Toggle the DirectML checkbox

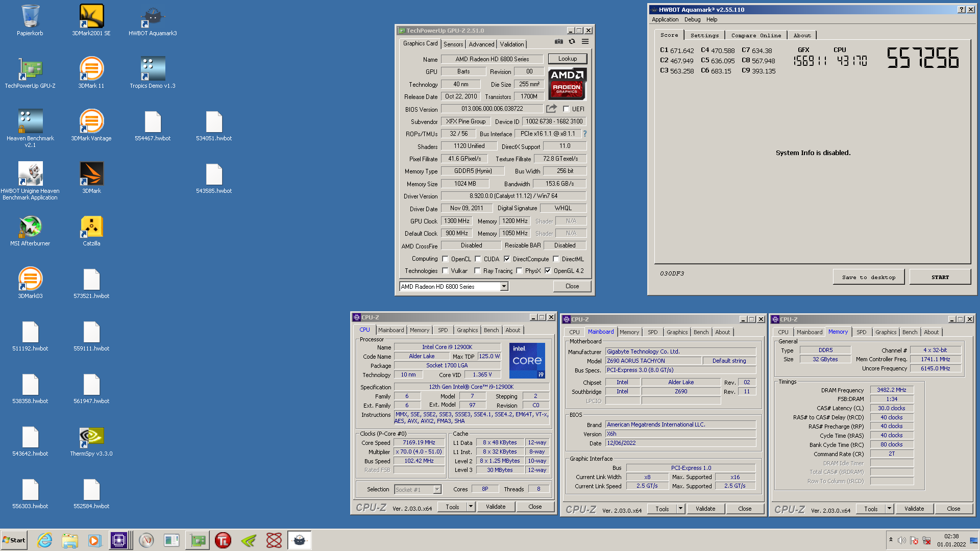pyautogui.click(x=556, y=259)
